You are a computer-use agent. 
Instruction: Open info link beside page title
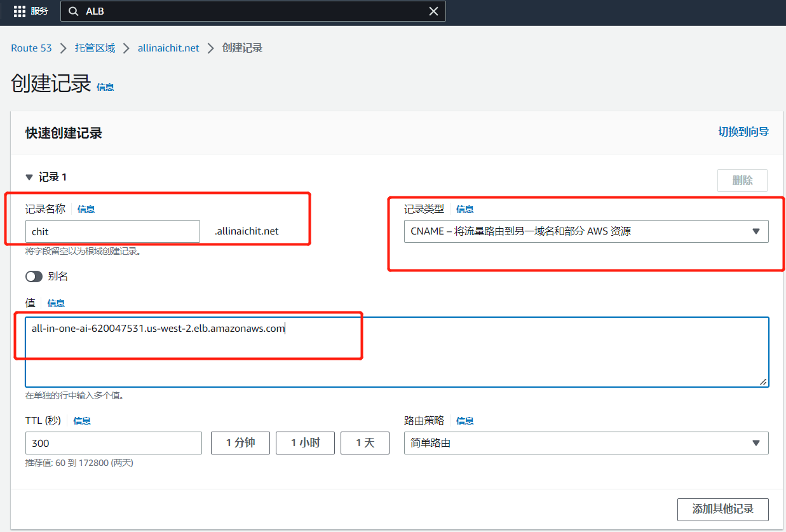pos(105,87)
